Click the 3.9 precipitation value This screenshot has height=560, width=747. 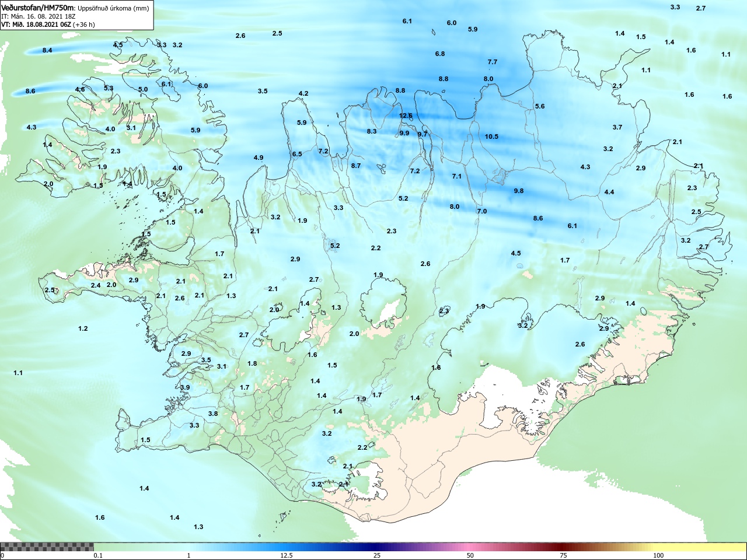tap(185, 387)
